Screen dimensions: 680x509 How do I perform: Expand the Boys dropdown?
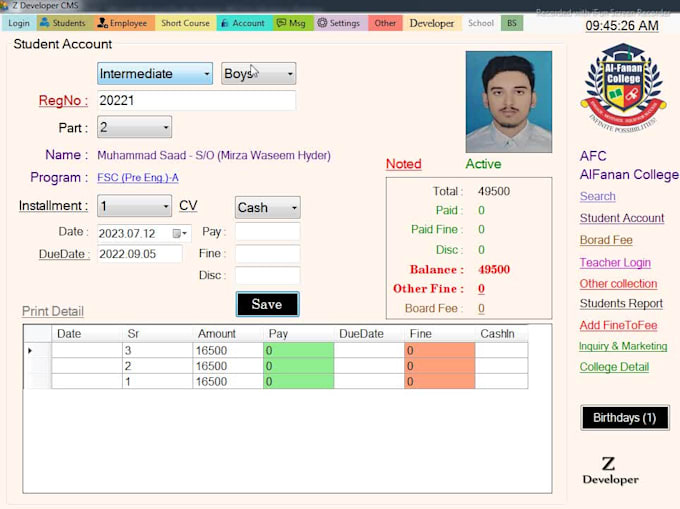pyautogui.click(x=290, y=74)
